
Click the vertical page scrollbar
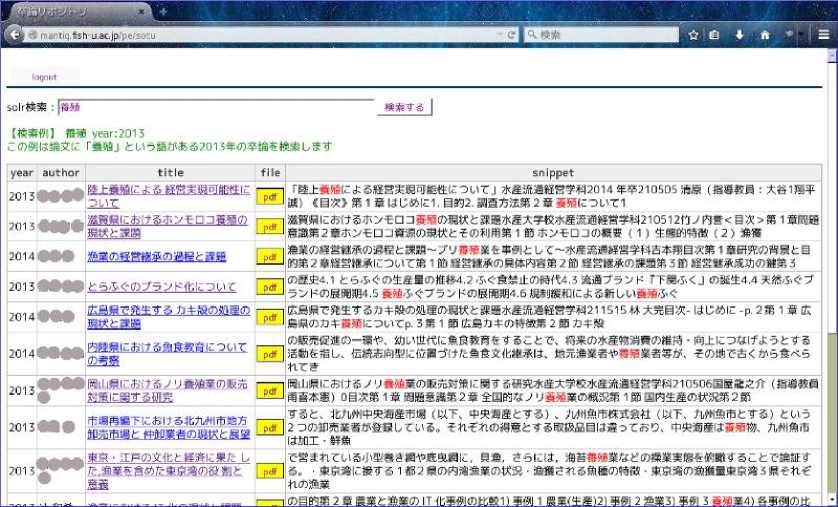[830, 300]
